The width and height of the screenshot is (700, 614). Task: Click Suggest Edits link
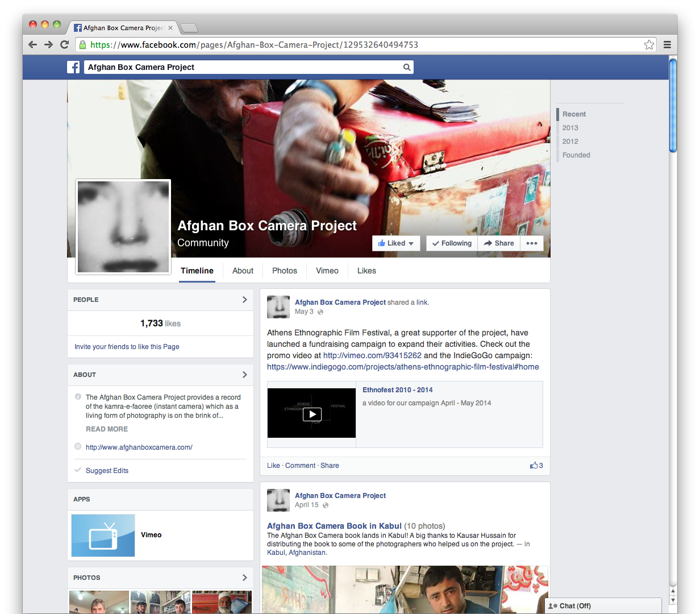[107, 471]
